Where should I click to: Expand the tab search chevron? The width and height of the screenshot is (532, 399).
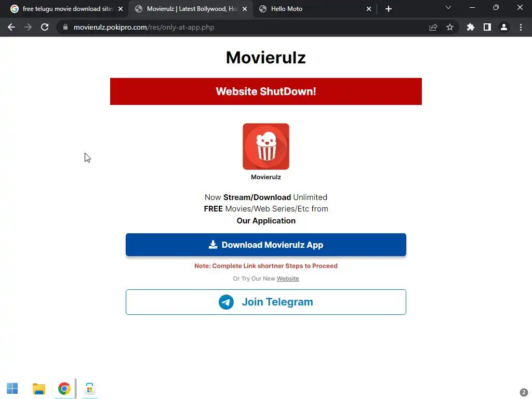tap(448, 7)
